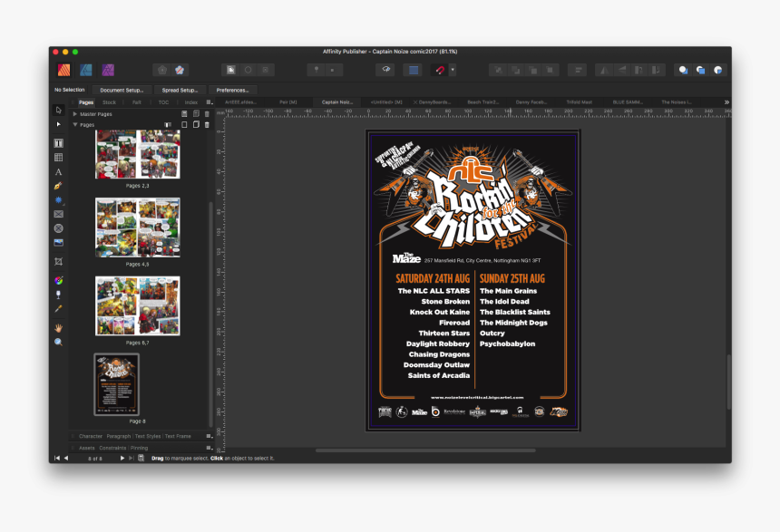Go to the next page arrow
The image size is (780, 532).
[122, 458]
